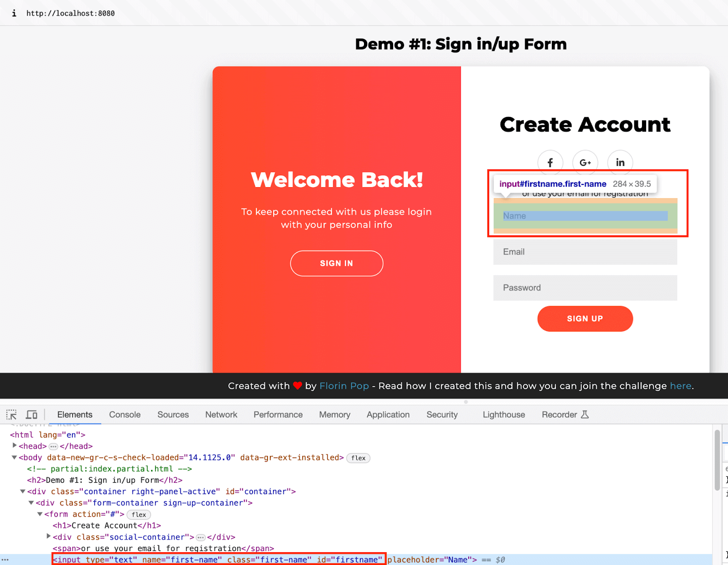Collapse the body element in the DOM tree
This screenshot has width=728, height=565.
tap(14, 458)
